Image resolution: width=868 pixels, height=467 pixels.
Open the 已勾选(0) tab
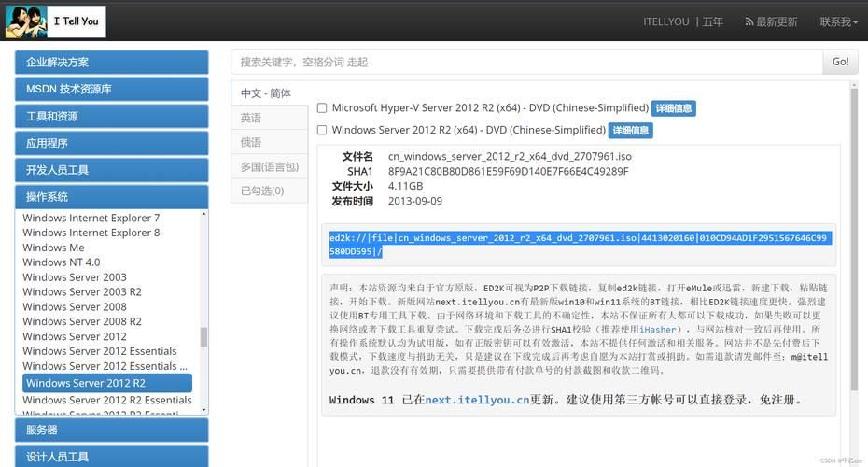[x=270, y=191]
